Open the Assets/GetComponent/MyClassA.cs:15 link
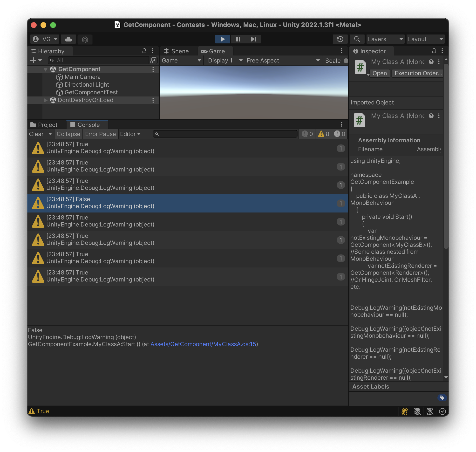 pyautogui.click(x=203, y=344)
